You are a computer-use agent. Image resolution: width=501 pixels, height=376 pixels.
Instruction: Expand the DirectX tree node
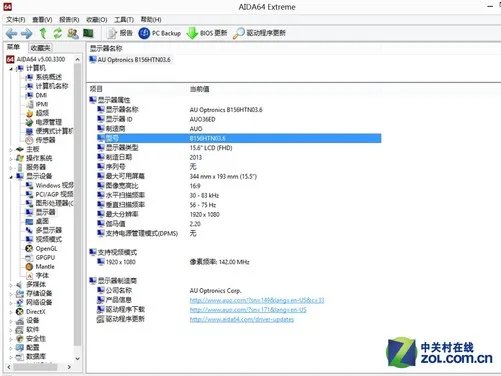[x=11, y=312]
